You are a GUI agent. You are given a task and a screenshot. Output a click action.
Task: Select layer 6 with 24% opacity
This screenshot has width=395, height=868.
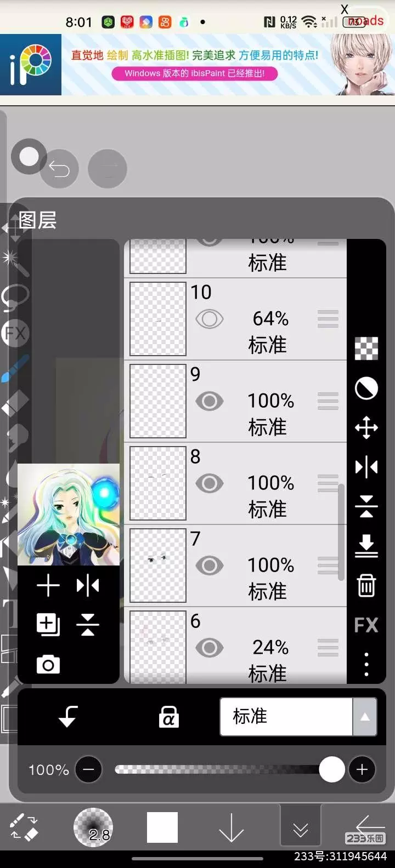pyautogui.click(x=236, y=646)
